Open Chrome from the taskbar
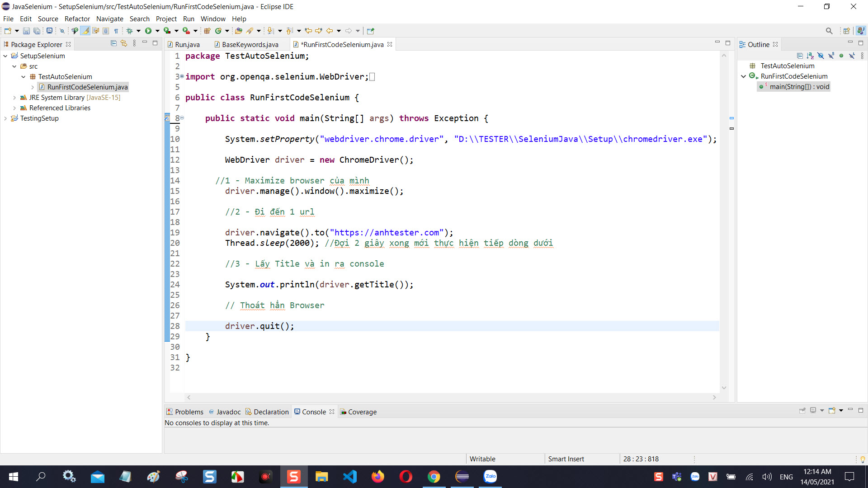This screenshot has width=868, height=488. 434,477
